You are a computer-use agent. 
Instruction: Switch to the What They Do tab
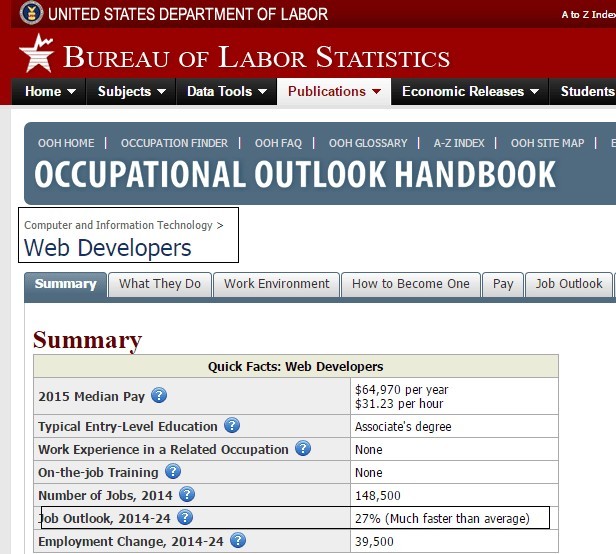point(160,284)
